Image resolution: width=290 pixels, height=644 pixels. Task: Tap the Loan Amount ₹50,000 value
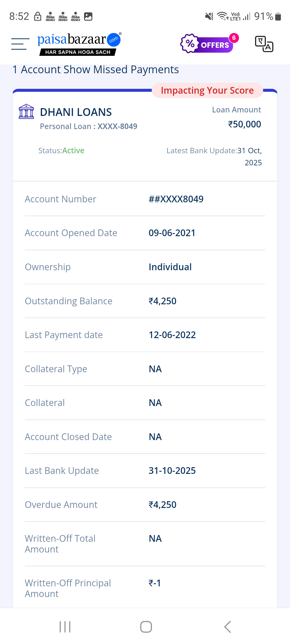244,124
